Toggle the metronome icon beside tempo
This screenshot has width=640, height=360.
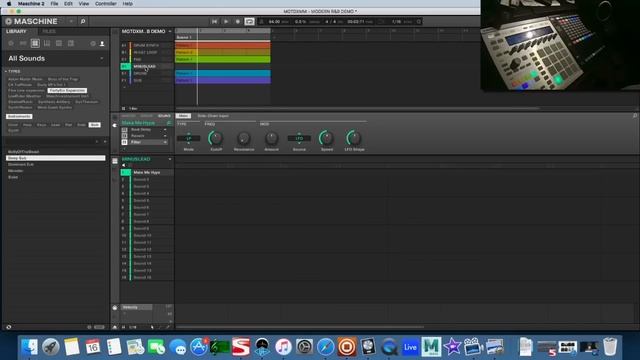(262, 21)
